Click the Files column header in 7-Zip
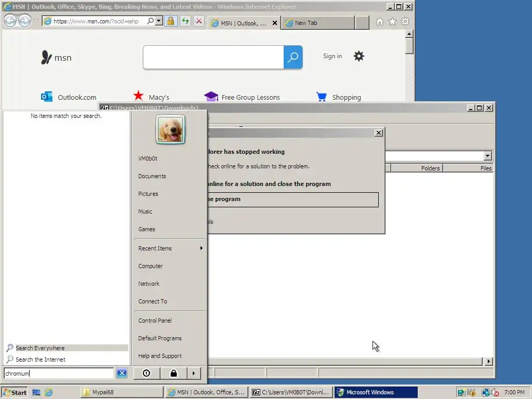 click(468, 168)
